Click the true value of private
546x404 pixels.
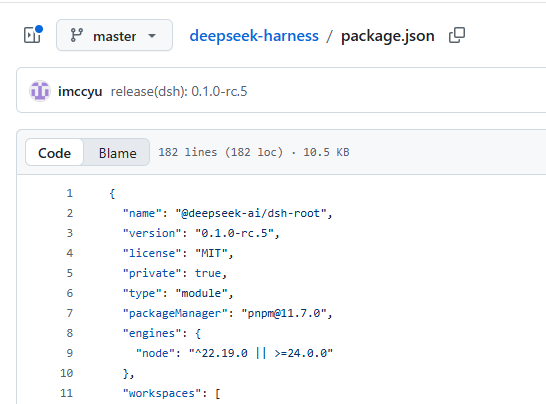208,273
